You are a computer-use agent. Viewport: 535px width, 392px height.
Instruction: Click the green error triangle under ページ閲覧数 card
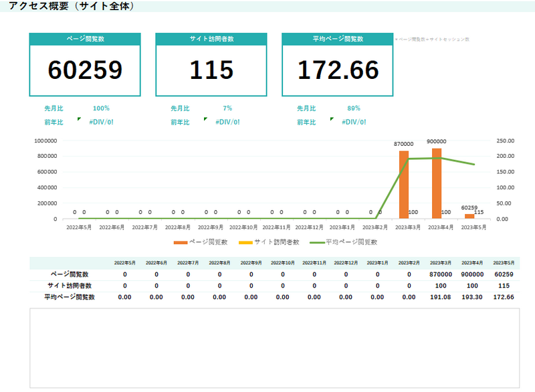[x=80, y=119]
